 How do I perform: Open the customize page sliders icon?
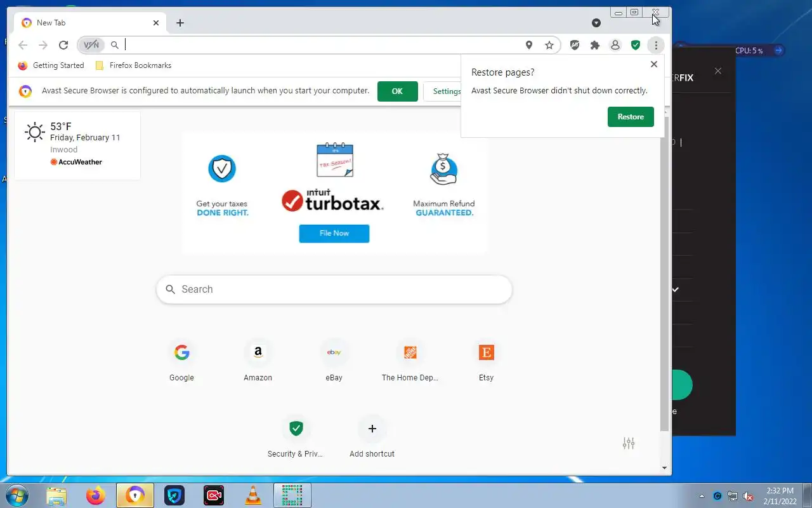(x=629, y=443)
